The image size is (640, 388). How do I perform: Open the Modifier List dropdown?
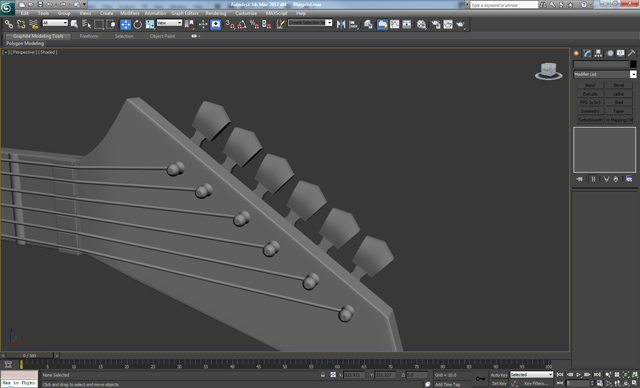pyautogui.click(x=604, y=74)
